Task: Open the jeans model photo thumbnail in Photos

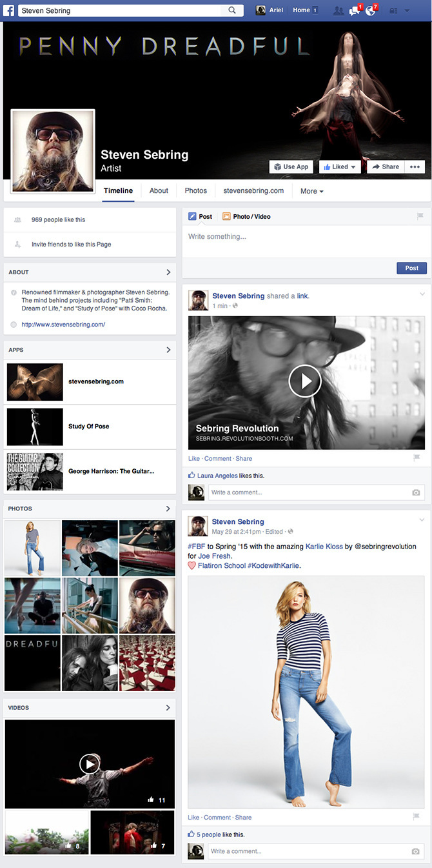Action: 32,548
